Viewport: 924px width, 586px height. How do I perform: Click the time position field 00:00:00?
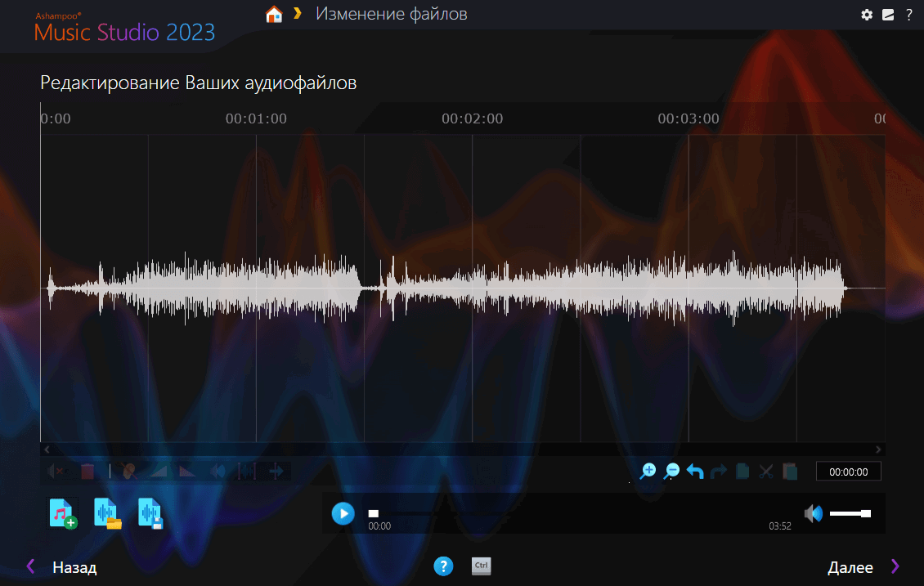849,472
